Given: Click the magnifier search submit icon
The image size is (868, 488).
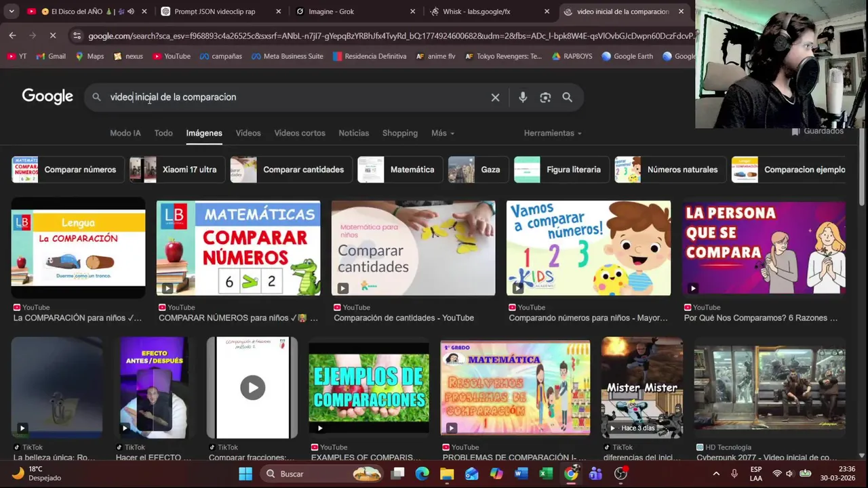Looking at the screenshot, I should click(x=567, y=98).
